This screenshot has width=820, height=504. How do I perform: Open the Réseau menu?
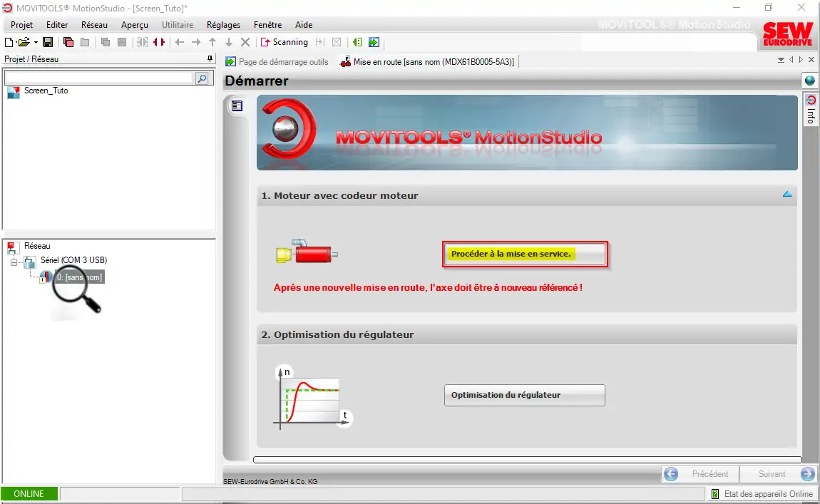tap(94, 24)
